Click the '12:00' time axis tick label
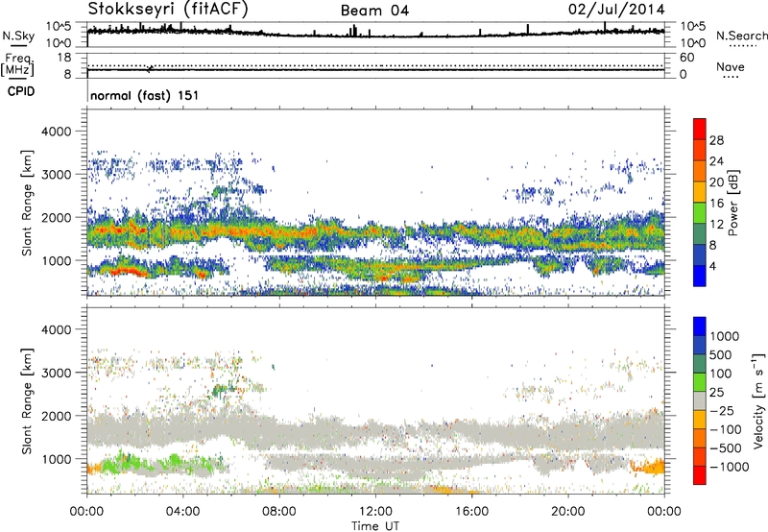 point(375,511)
